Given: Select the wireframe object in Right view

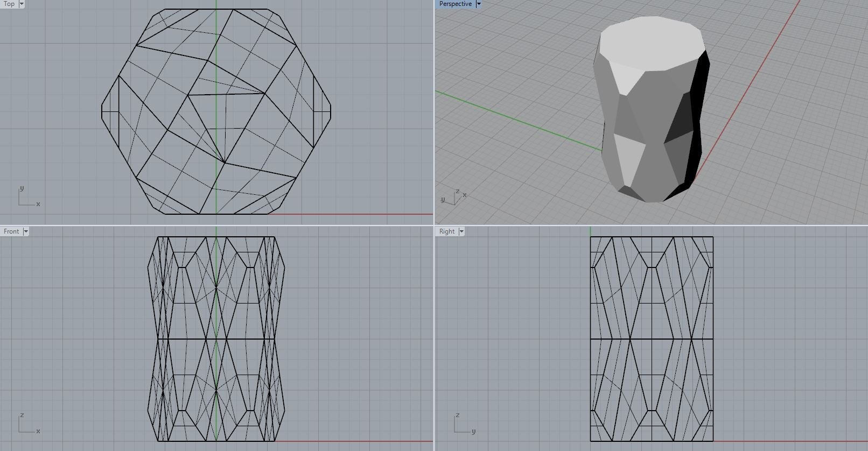Looking at the screenshot, I should click(x=652, y=339).
